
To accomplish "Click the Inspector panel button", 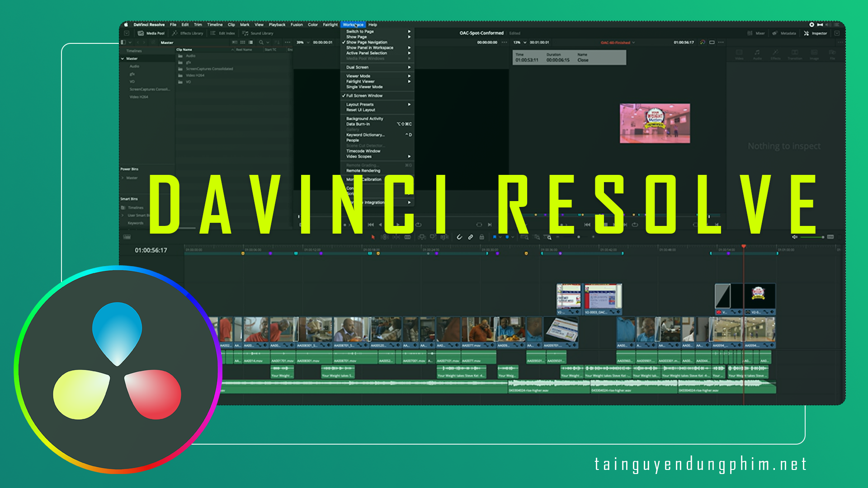I will 816,33.
